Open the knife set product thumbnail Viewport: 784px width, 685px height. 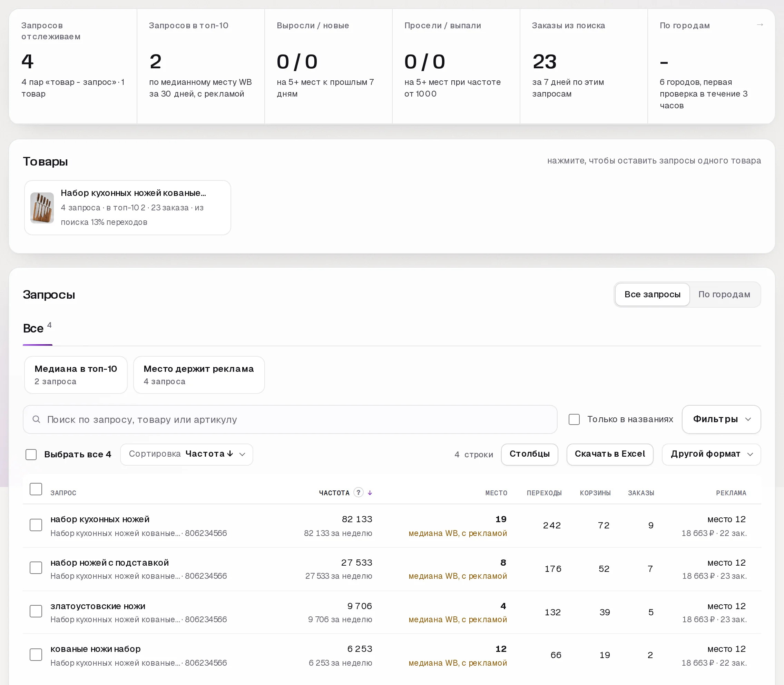click(42, 208)
